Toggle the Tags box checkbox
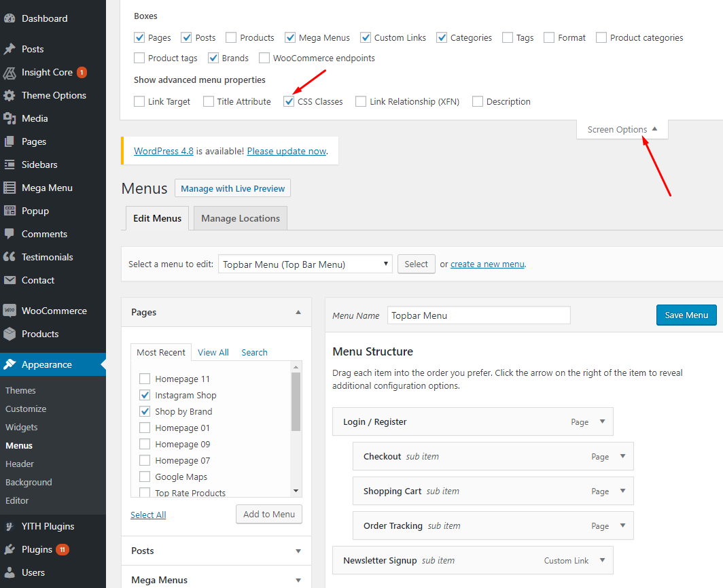Viewport: 723px width, 588px height. pos(507,37)
